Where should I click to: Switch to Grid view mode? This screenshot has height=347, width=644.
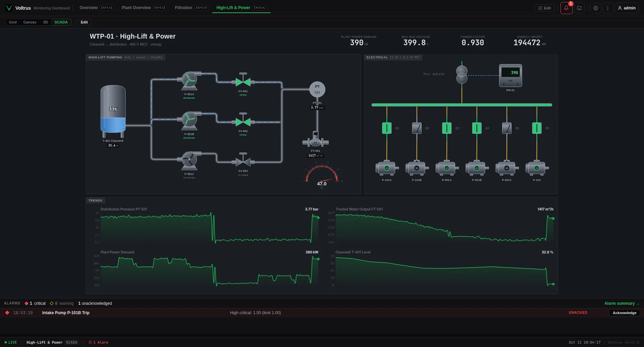(13, 22)
